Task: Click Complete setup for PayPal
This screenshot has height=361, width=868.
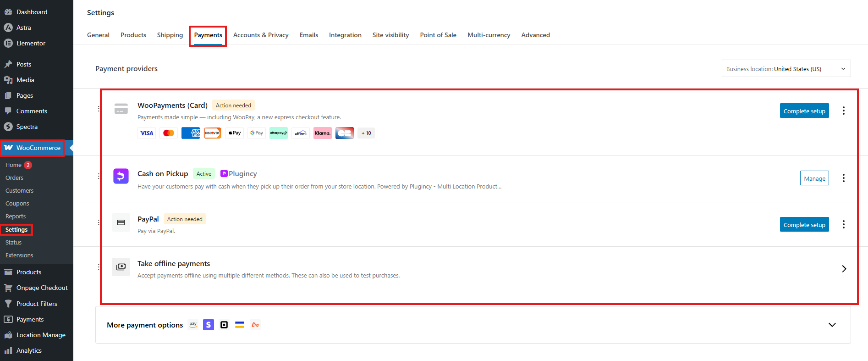Action: click(x=804, y=224)
